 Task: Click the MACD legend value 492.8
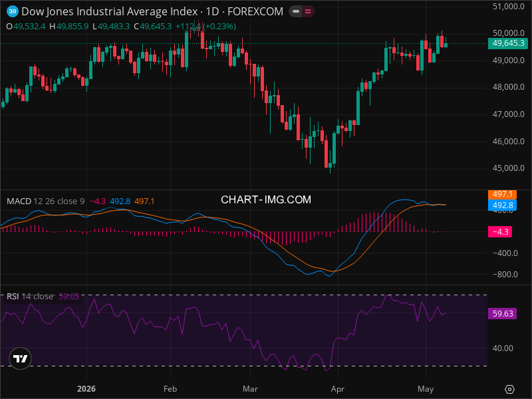tap(120, 201)
